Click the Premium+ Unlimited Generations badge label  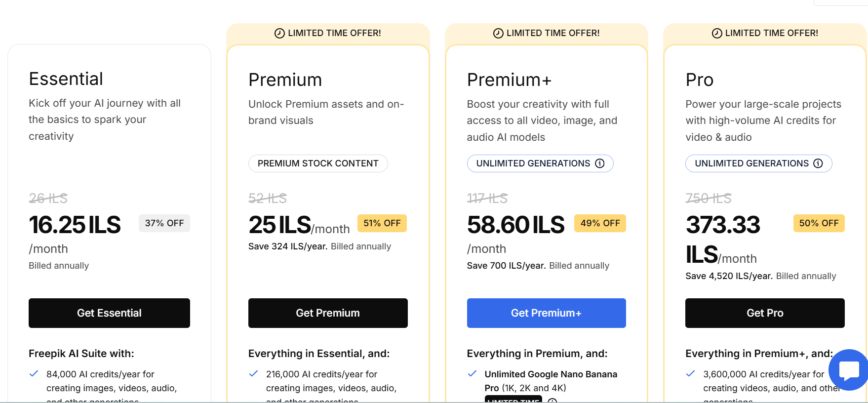533,163
